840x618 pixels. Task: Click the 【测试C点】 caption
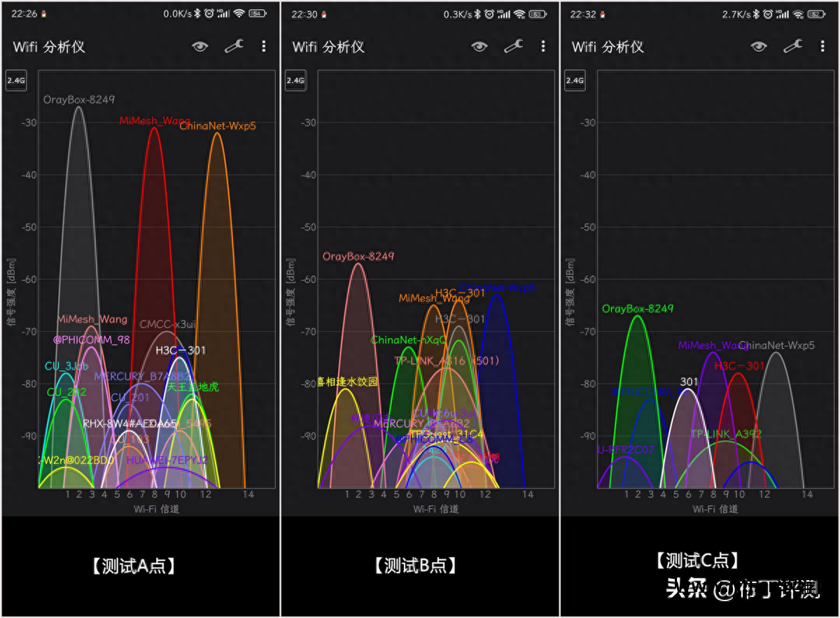click(x=698, y=560)
